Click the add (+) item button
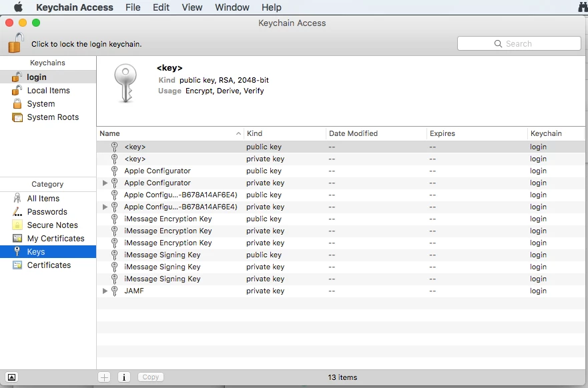Screen dimensions: 588x388 pos(104,377)
